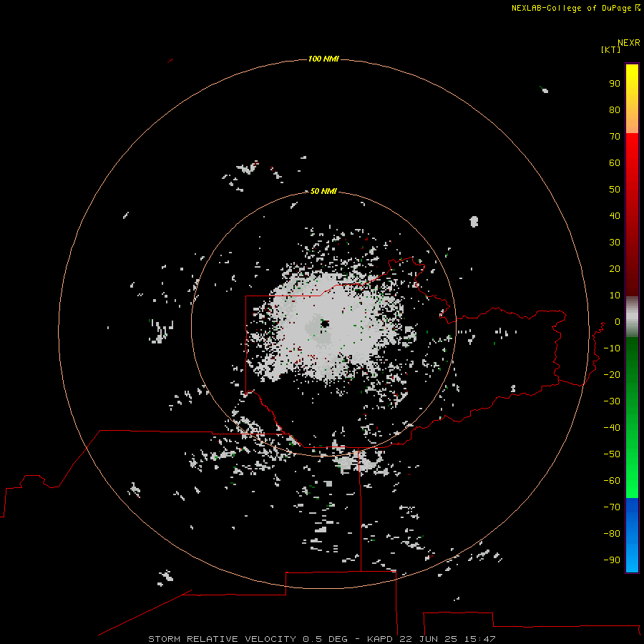Click the positive 80 knot scale label

tap(615, 110)
